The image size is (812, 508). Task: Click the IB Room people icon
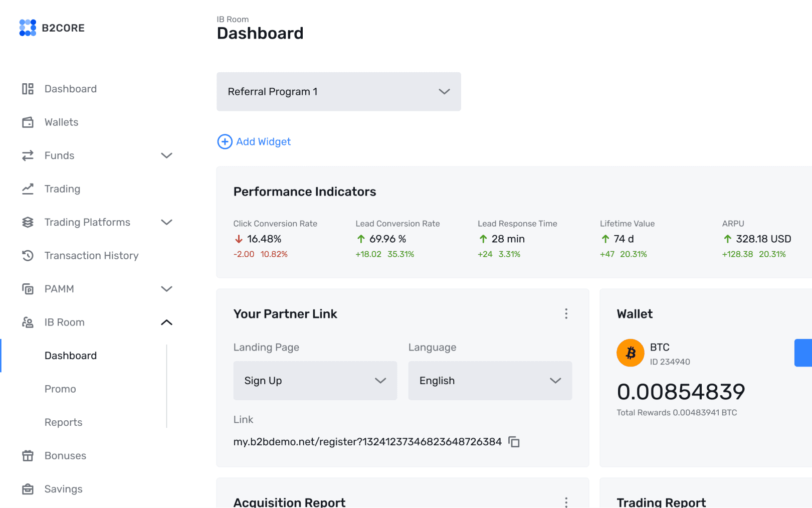[28, 322]
